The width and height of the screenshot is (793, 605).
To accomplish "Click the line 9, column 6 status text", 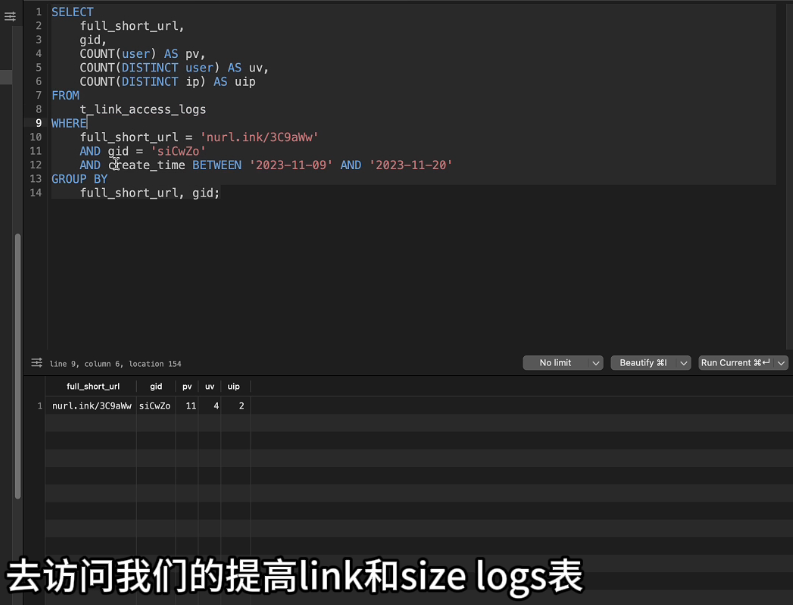I will click(x=115, y=364).
